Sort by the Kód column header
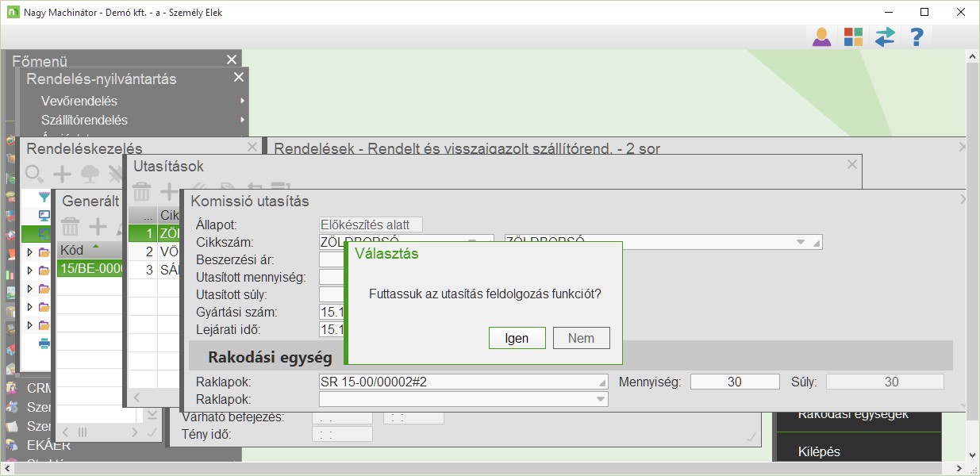The width and height of the screenshot is (980, 476). coord(90,250)
